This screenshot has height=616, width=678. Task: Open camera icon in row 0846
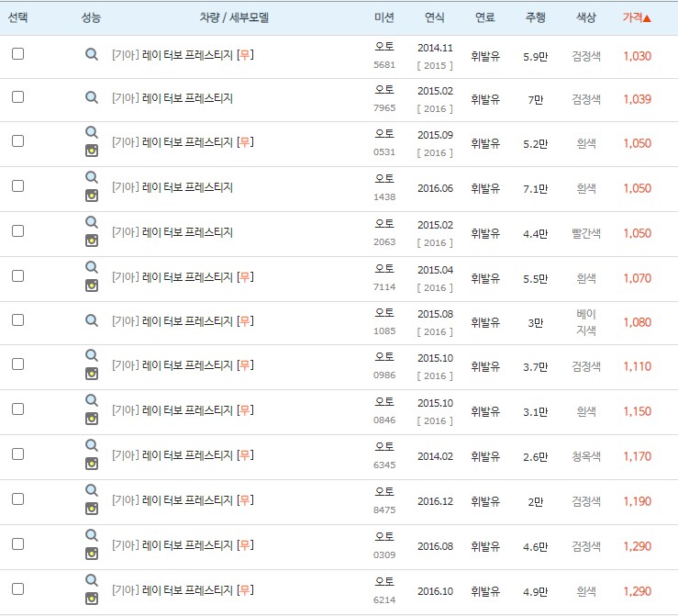click(x=91, y=419)
